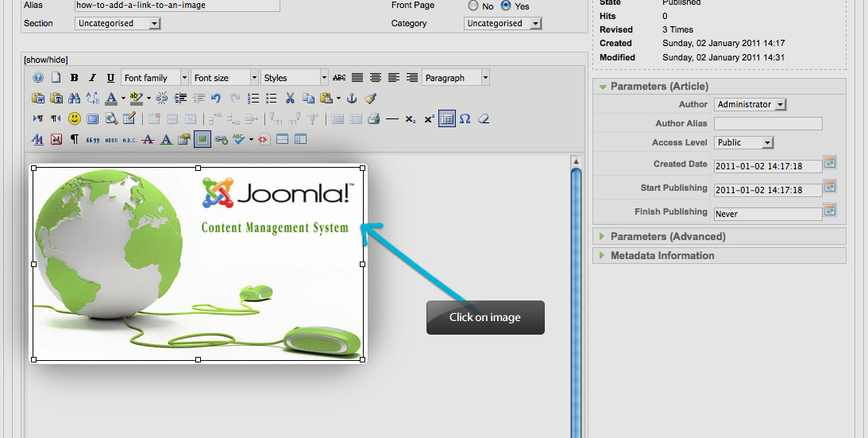Expand the Parameters (Advanced) panel
Screen dimensions: 868x438
719,236
